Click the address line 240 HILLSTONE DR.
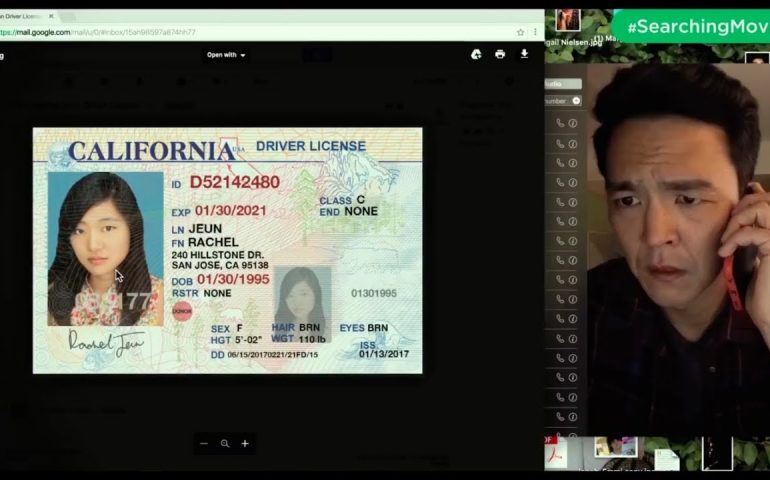 click(x=218, y=255)
